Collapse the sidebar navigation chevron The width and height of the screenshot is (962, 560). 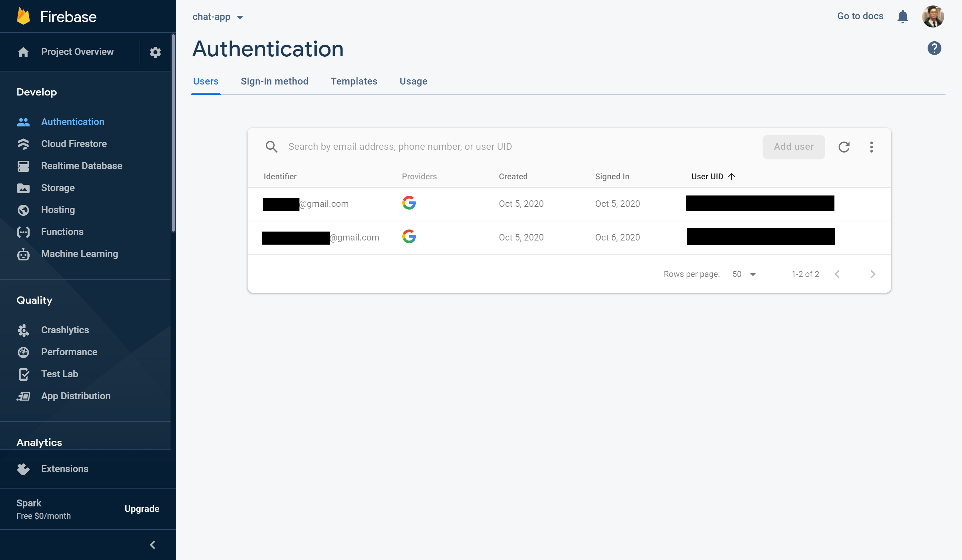pyautogui.click(x=153, y=544)
